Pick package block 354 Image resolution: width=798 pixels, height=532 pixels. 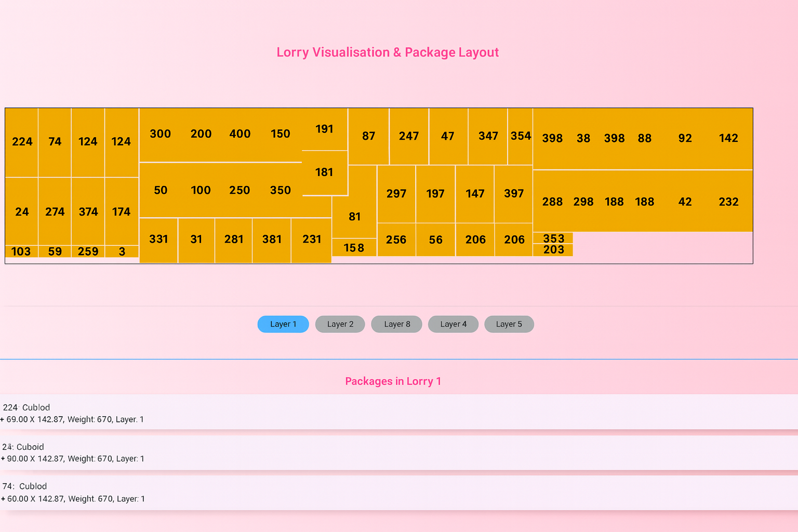[520, 136]
